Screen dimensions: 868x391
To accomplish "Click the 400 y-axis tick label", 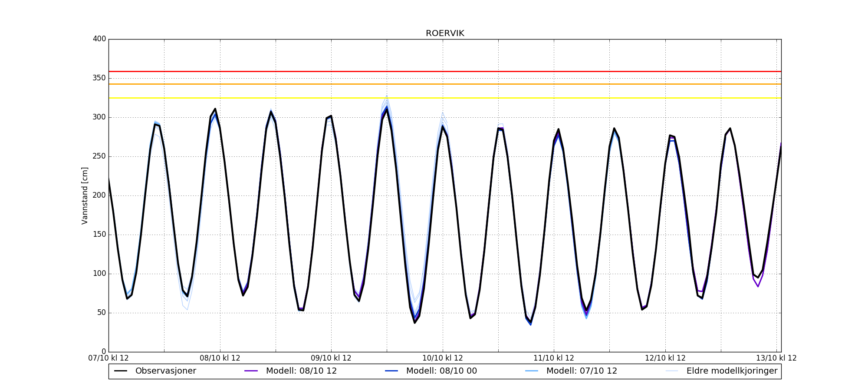I will point(99,39).
